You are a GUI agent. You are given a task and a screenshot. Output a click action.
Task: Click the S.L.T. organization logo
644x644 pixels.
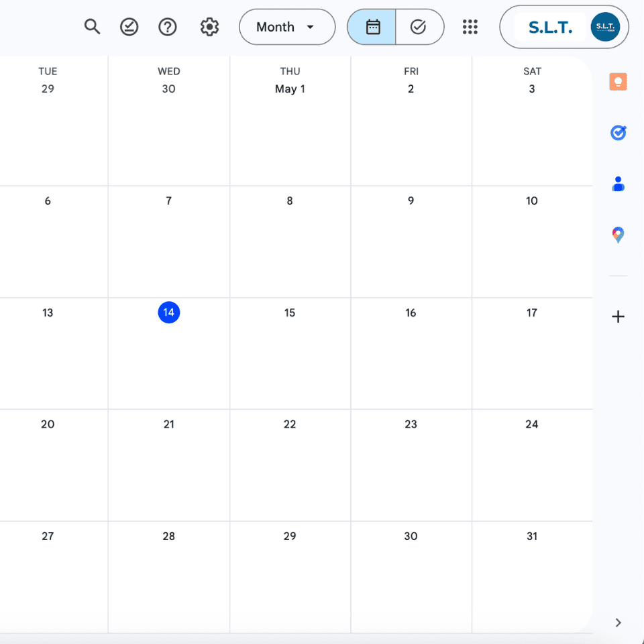pyautogui.click(x=550, y=27)
